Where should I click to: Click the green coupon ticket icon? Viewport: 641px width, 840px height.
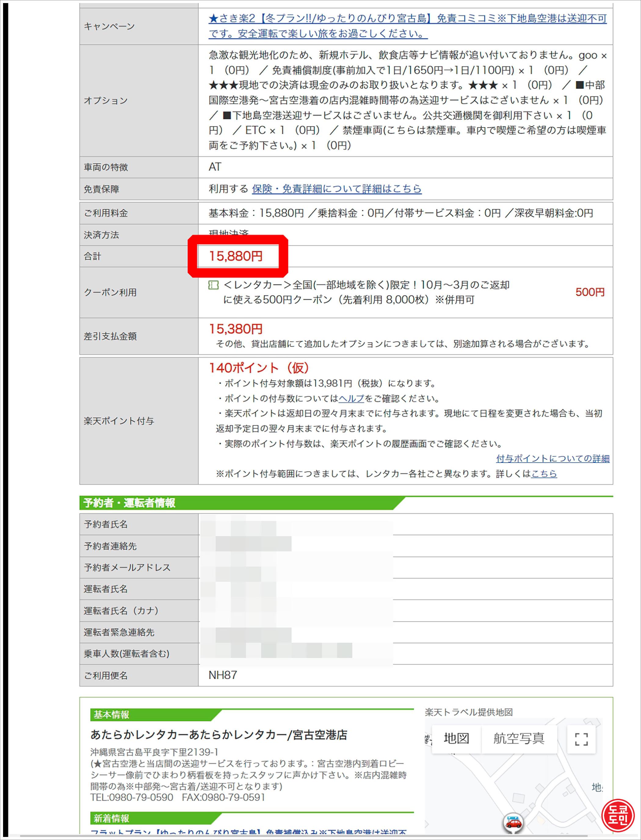[213, 285]
